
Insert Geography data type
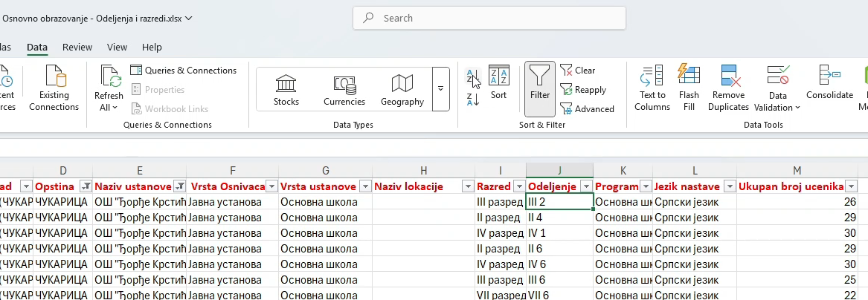[402, 90]
